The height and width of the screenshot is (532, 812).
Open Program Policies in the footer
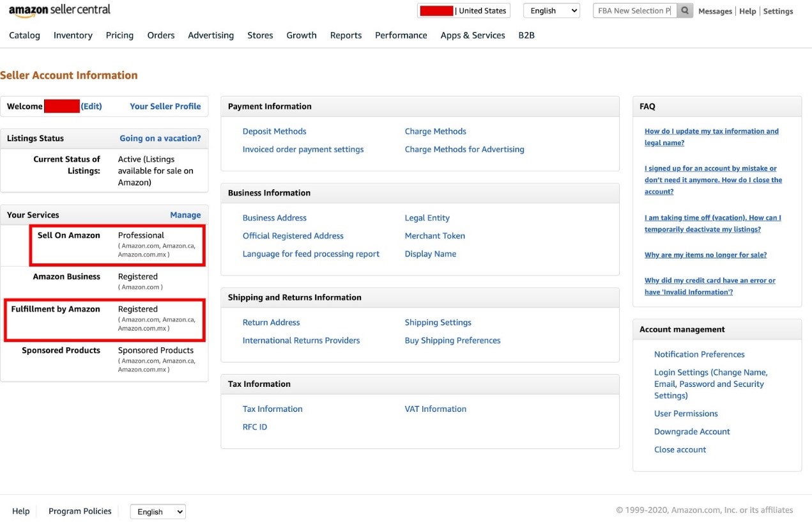[80, 511]
